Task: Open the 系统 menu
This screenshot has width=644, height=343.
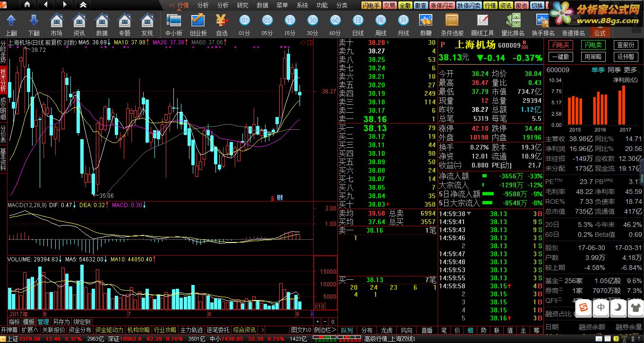Action: [x=302, y=5]
